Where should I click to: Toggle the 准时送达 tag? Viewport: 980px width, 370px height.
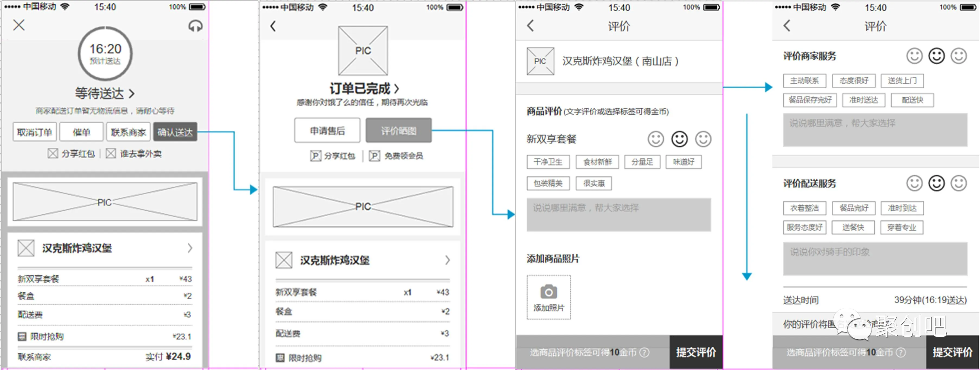point(864,100)
